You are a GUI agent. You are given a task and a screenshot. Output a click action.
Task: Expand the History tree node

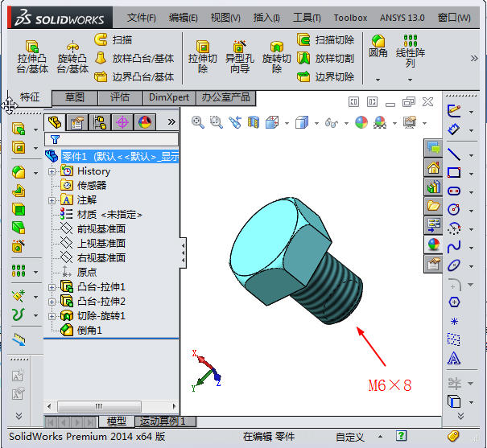tap(52, 171)
